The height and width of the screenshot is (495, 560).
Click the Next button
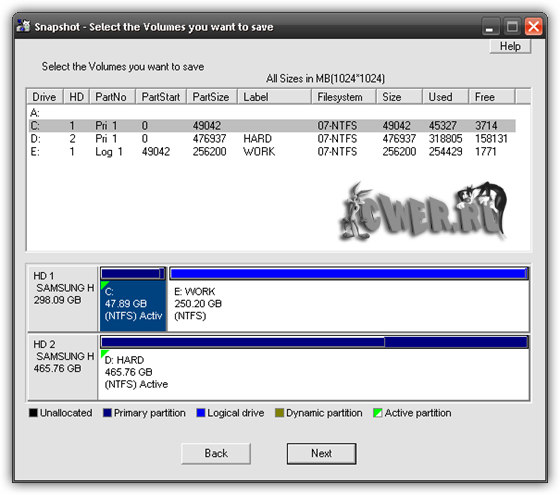click(321, 454)
